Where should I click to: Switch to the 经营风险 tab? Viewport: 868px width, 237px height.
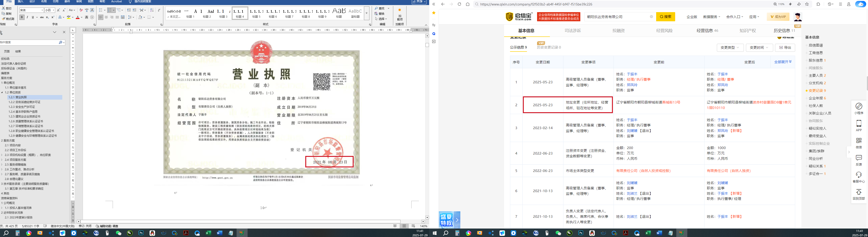point(664,31)
